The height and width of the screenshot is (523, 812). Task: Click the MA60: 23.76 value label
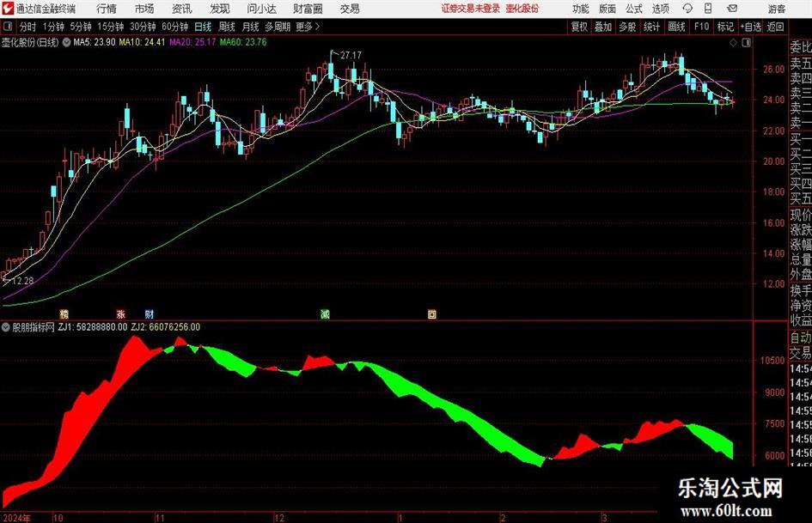tap(243, 42)
